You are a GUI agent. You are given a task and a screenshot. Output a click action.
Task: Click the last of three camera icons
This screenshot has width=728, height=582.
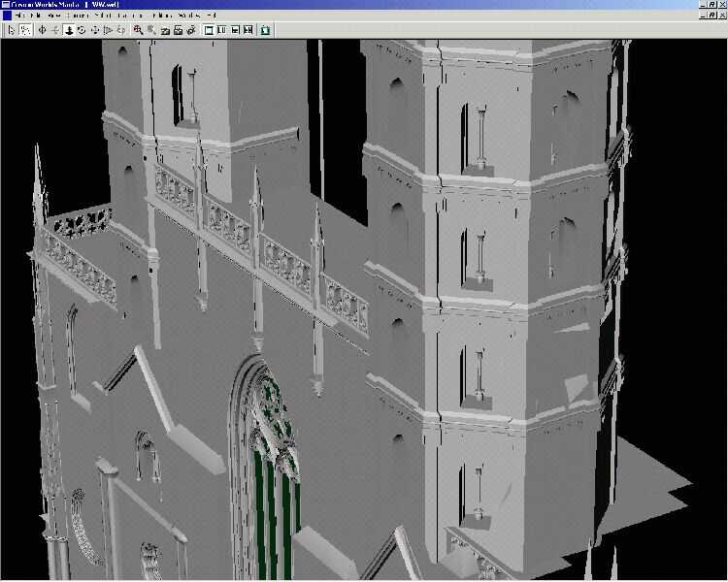191,30
